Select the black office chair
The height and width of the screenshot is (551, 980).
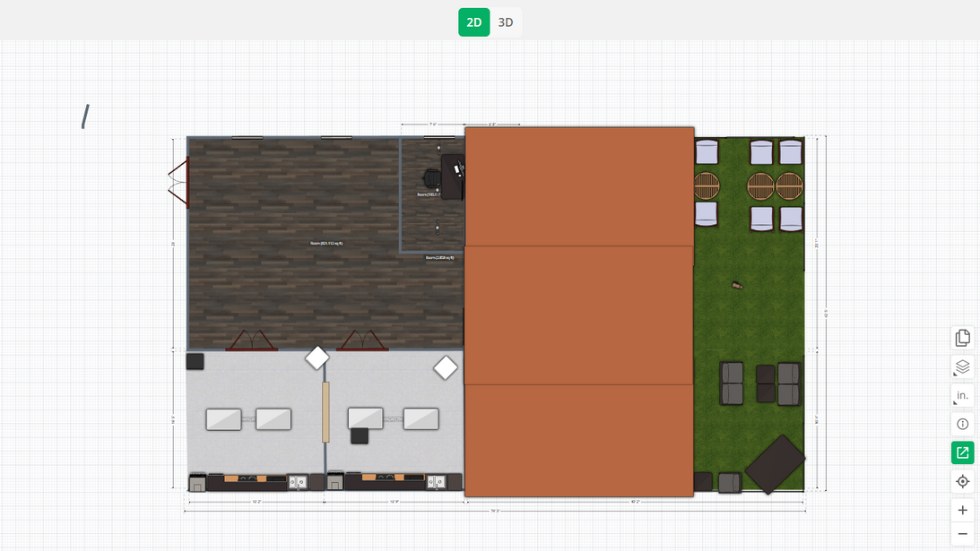tap(432, 177)
